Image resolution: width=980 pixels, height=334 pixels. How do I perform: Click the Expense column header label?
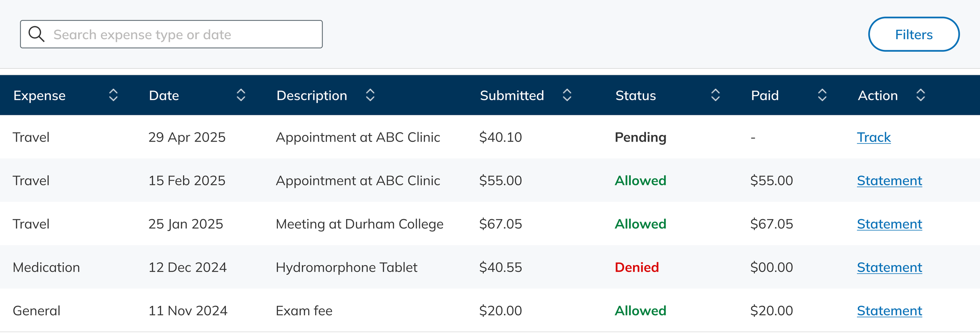click(40, 96)
